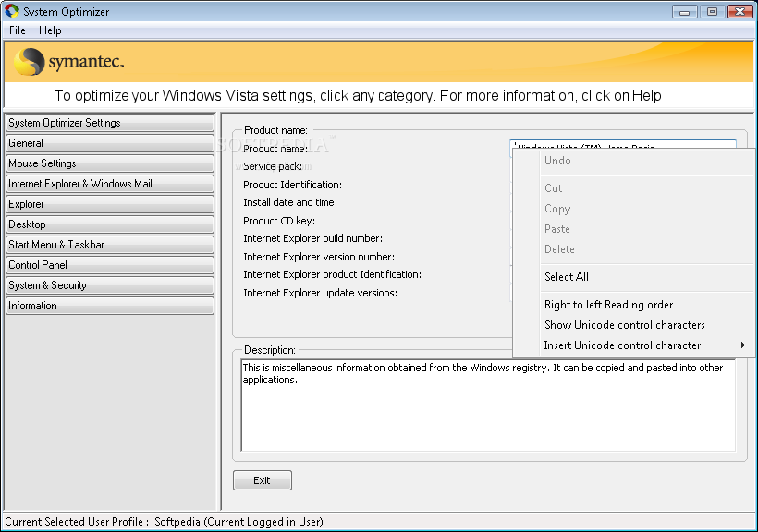
Task: Open Internet Explorer & Windows Mail category
Action: (x=110, y=184)
